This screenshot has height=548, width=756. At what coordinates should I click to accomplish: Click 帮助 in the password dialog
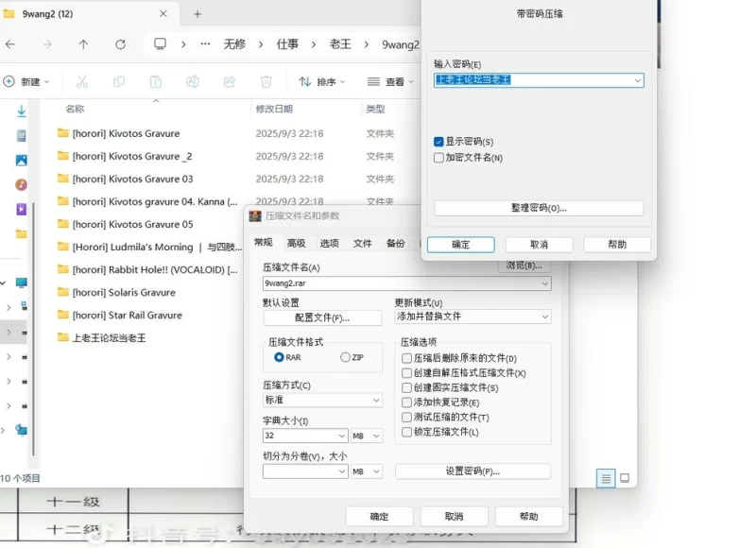coord(617,245)
